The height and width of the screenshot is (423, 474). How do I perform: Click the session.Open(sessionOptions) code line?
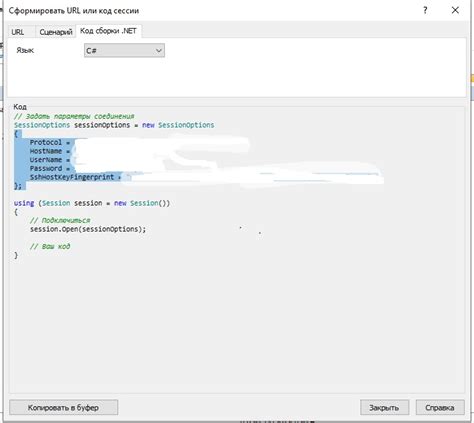point(88,229)
